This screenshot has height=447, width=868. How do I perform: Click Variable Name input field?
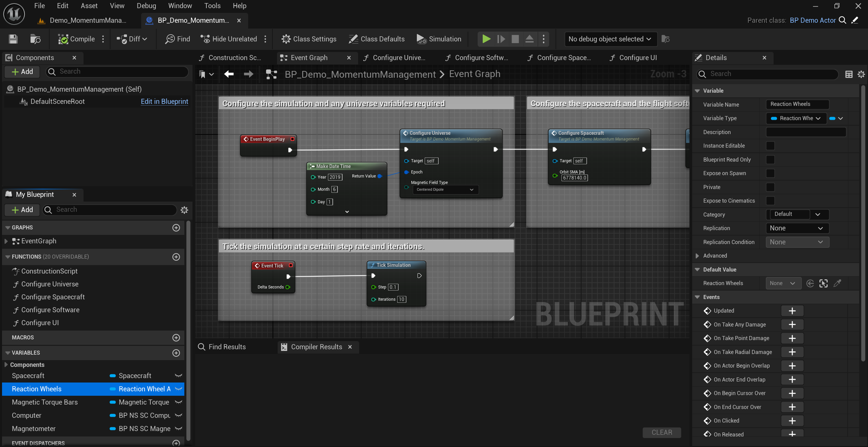797,104
